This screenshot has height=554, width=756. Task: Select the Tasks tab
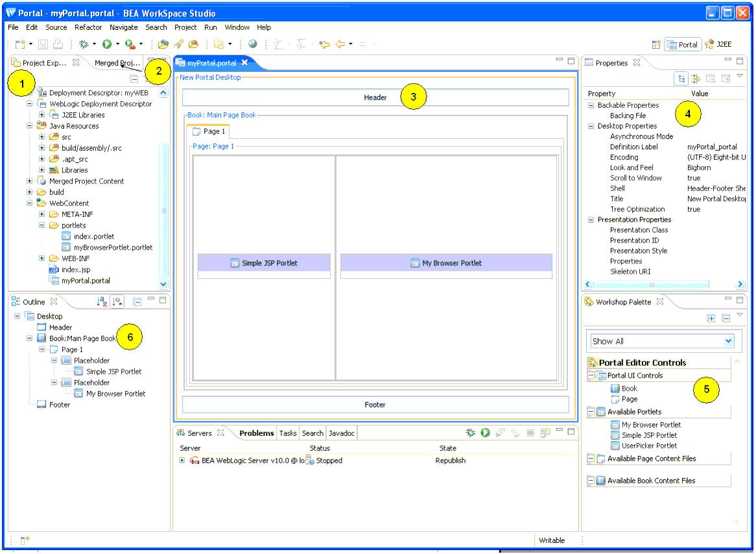(288, 433)
